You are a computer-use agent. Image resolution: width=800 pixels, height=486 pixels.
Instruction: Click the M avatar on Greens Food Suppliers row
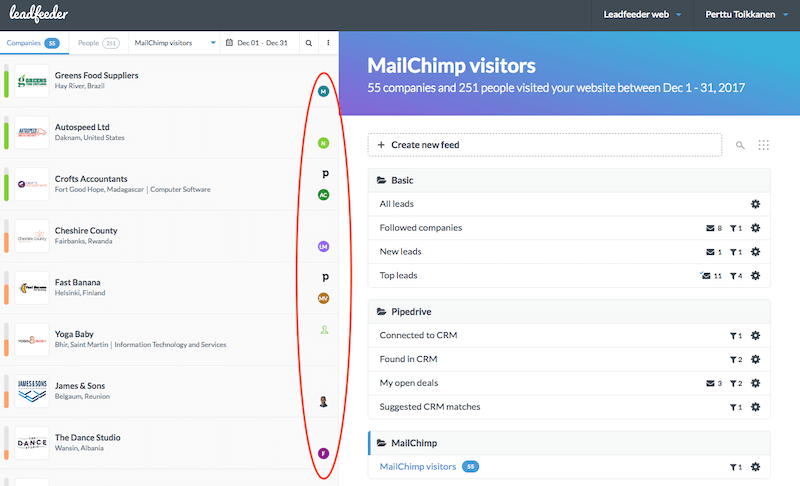point(323,91)
